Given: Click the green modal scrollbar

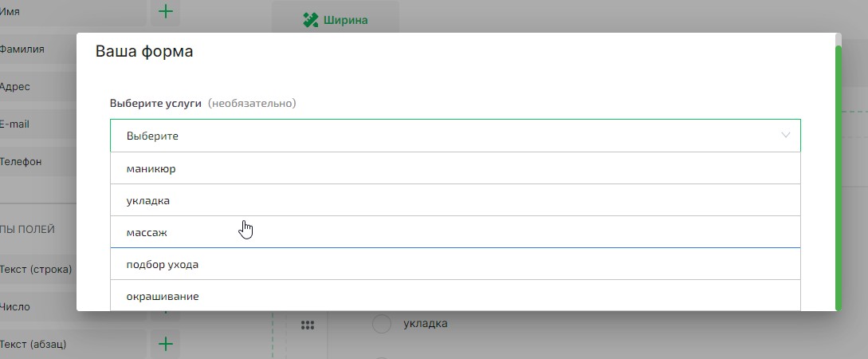Looking at the screenshot, I should point(838,176).
